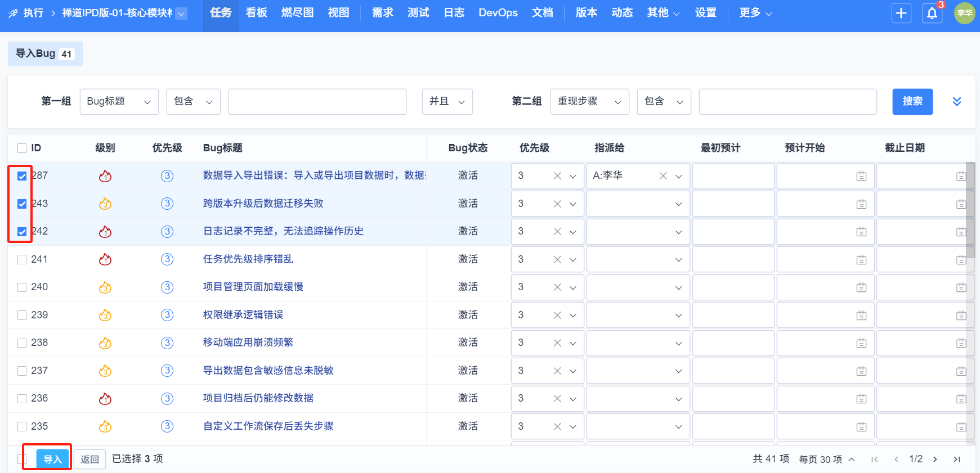
Task: Go to next page arrow in pagination
Action: (935, 460)
